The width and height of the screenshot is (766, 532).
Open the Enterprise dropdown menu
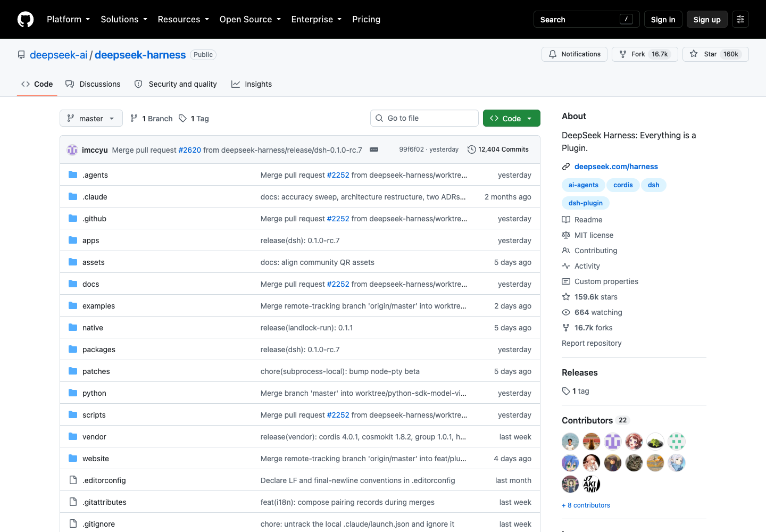[317, 19]
